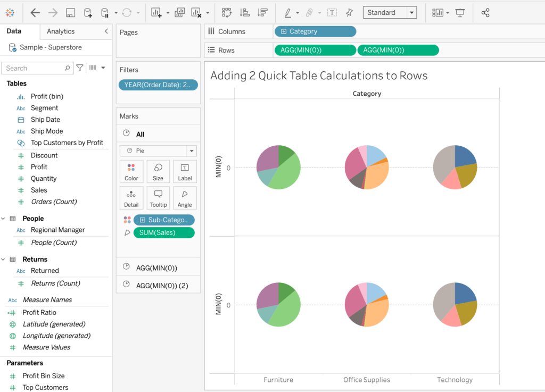
Task: Click the Angle button on Marks card
Action: coord(185,198)
